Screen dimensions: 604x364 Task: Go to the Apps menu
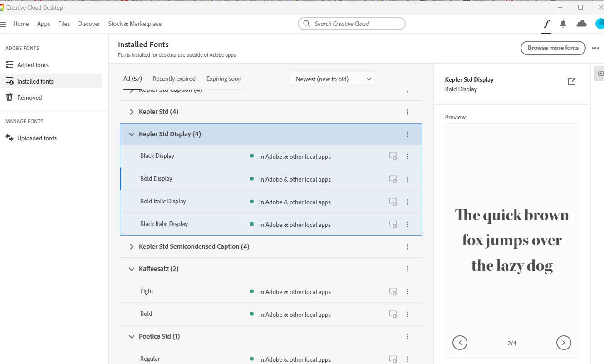[44, 24]
